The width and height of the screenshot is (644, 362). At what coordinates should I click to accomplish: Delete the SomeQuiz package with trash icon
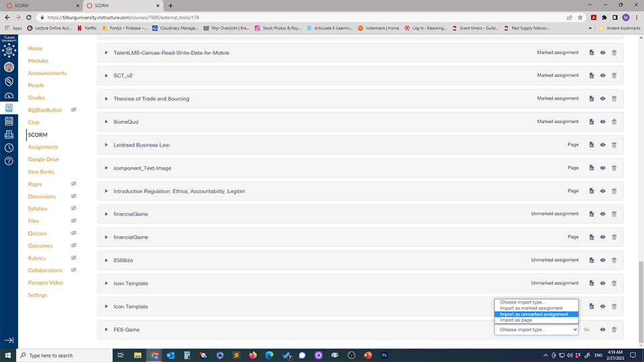tap(614, 122)
